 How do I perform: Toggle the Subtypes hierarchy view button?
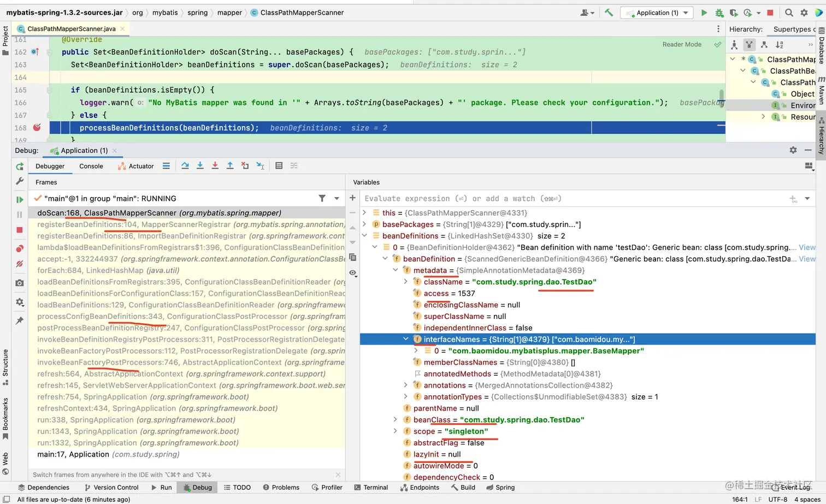(764, 45)
